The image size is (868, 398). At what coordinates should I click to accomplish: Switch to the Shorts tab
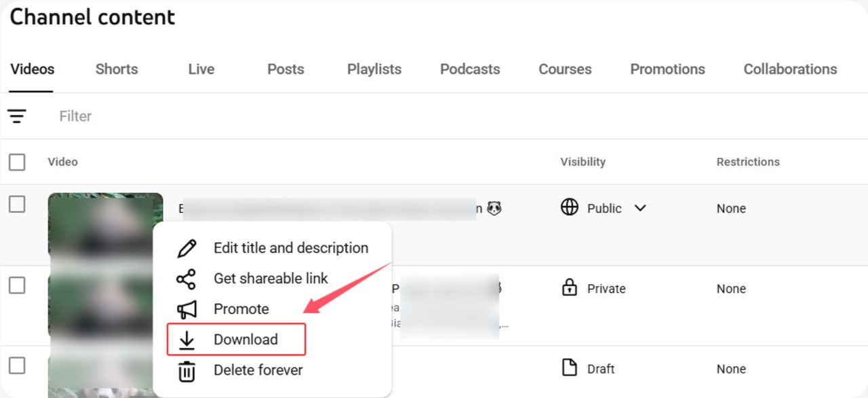click(x=117, y=69)
